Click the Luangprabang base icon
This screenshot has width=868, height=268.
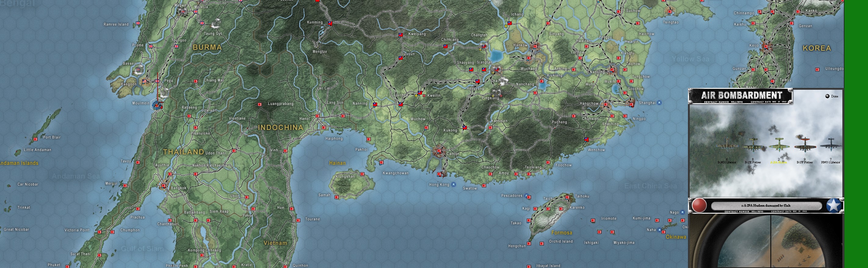tap(259, 104)
